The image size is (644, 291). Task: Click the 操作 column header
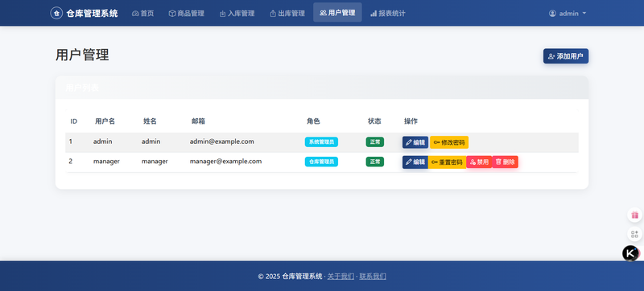click(x=411, y=121)
